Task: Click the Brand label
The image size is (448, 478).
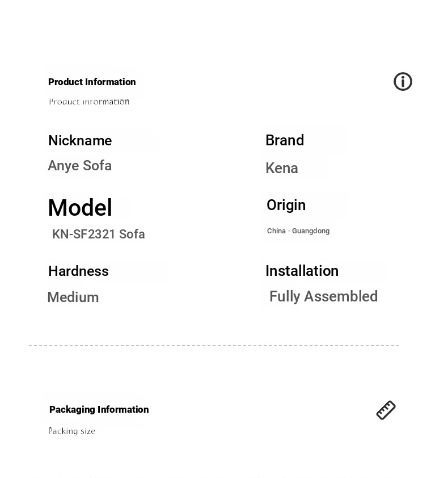Action: tap(285, 140)
